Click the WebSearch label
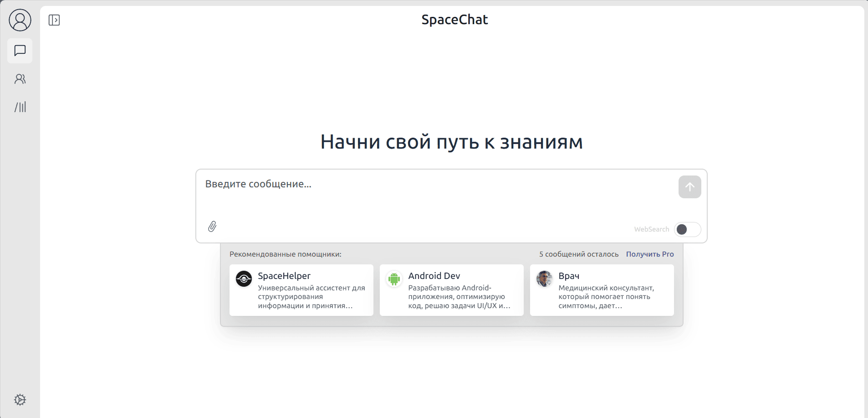Screen dimensions: 868x418 [651, 229]
